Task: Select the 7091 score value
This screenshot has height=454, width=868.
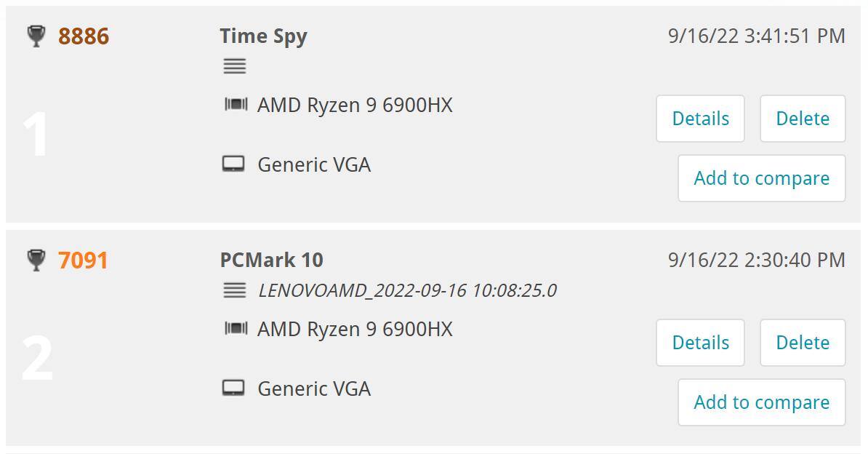Action: point(83,260)
